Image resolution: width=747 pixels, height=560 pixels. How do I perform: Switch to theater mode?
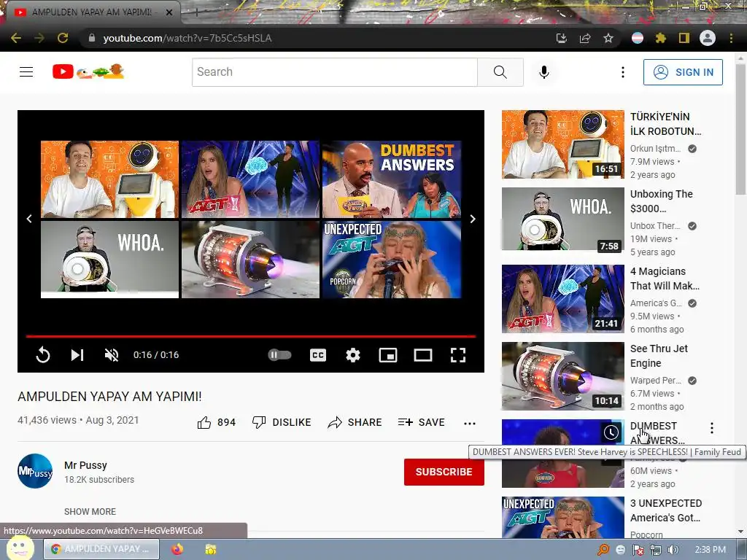[x=423, y=355]
